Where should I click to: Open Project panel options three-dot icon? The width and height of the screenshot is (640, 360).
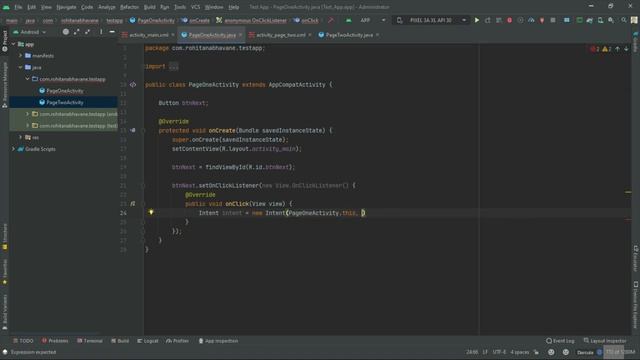[101, 32]
